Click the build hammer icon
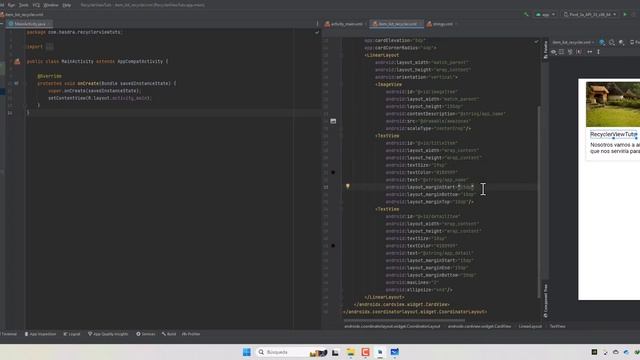 pos(526,14)
